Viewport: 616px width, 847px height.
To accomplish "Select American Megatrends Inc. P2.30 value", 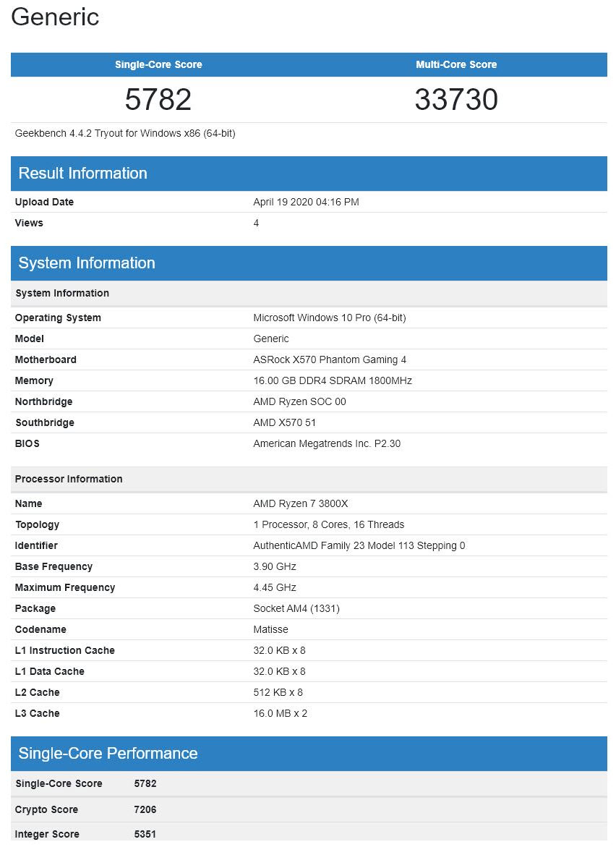I will 327,444.
